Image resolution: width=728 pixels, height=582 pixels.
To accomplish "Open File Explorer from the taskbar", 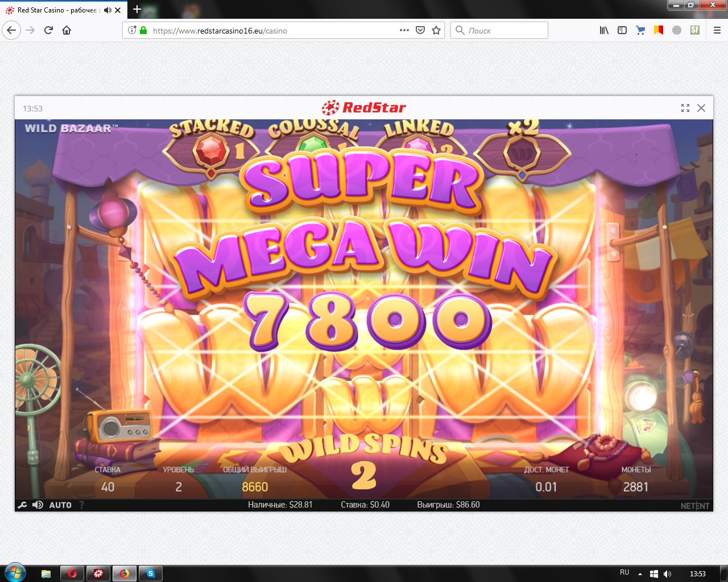I will coord(46,573).
